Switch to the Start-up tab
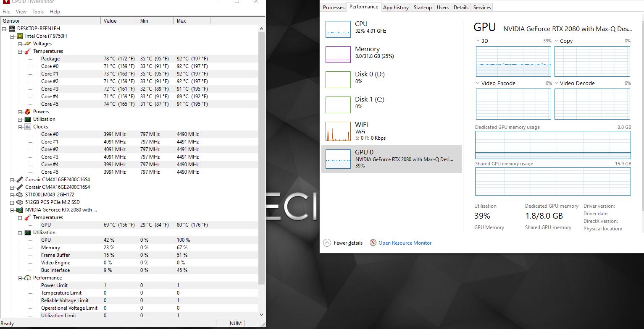The image size is (644, 329). tap(423, 8)
